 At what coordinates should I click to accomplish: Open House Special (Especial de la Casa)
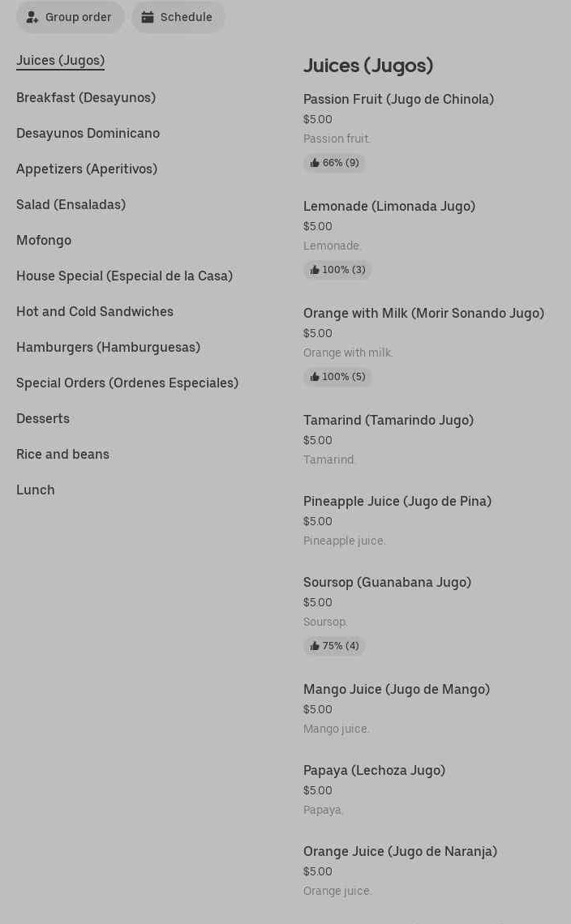point(124,276)
